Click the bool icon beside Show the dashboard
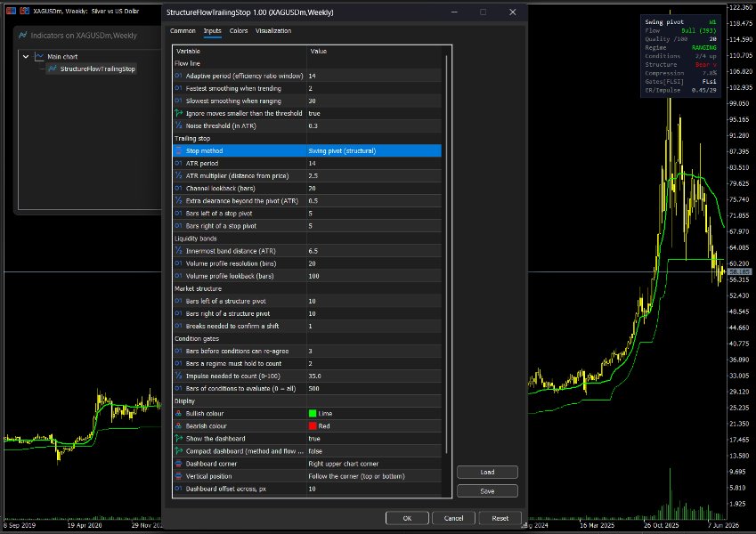 [x=179, y=439]
